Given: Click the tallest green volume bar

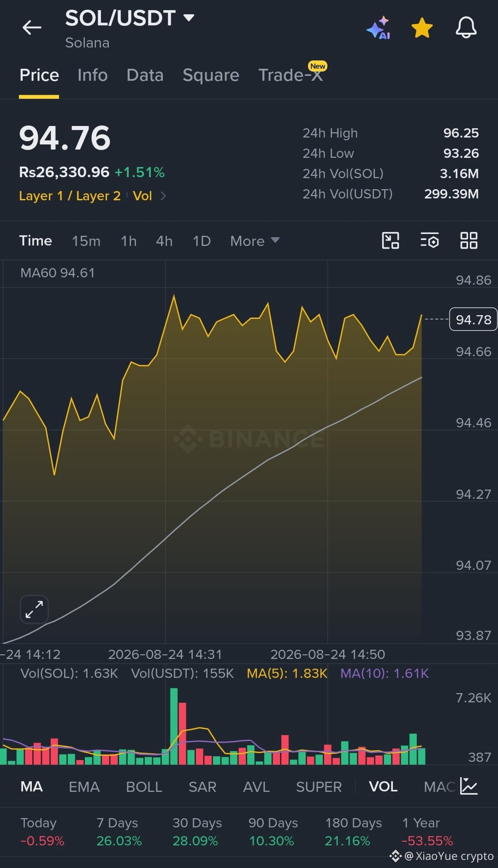Looking at the screenshot, I should coord(174,726).
